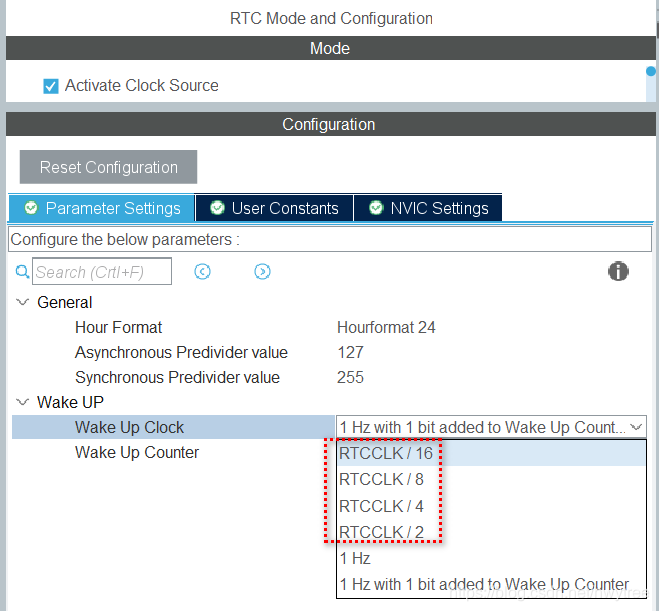The height and width of the screenshot is (611, 659).
Task: Collapse the Wake UP section
Action: [x=22, y=402]
